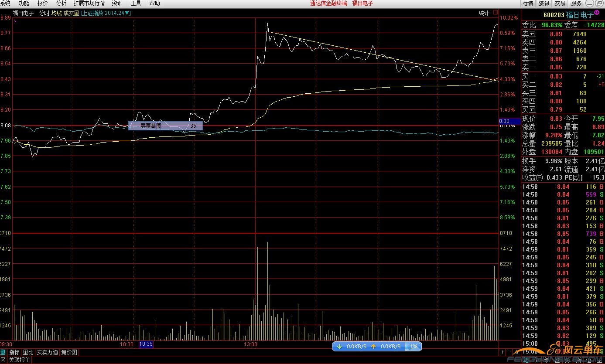Click the 10:39 time marker on axis
Viewport: 605px width, 364px height.
[146, 344]
